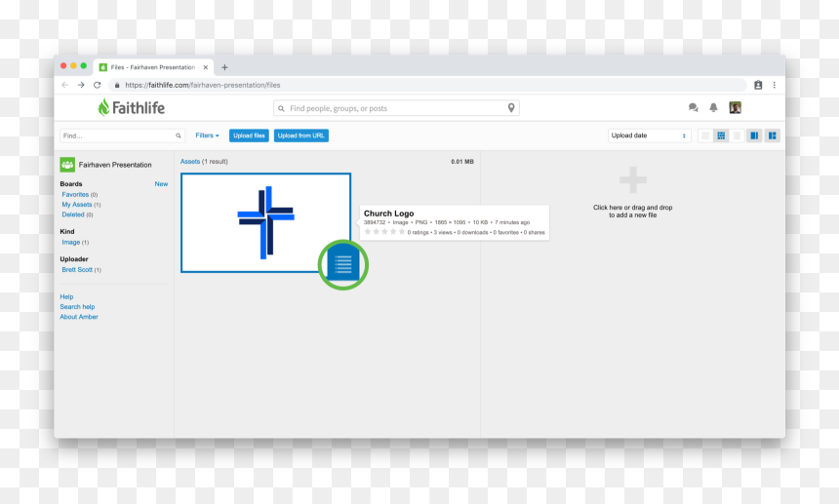Screen dimensions: 839x504
Task: Open the Church Logo details document icon
Action: pyautogui.click(x=343, y=263)
